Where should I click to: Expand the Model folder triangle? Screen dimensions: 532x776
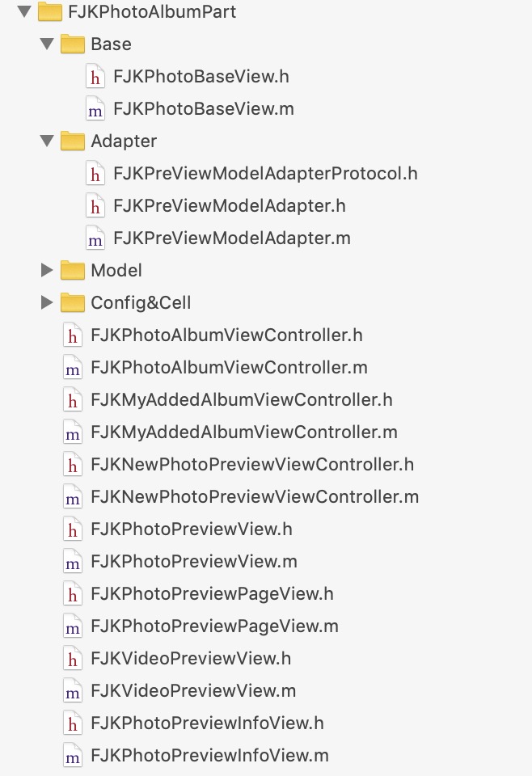(x=46, y=270)
